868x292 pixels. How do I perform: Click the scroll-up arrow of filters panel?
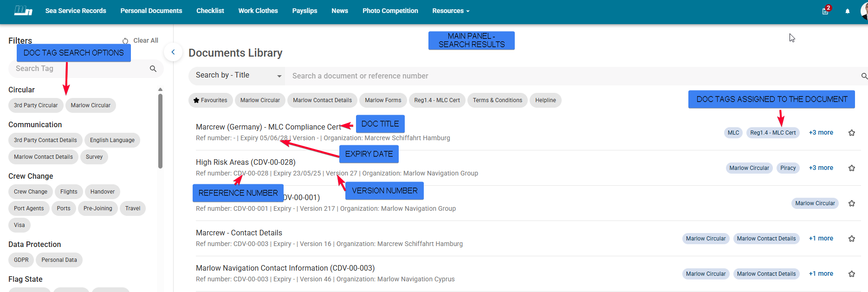[160, 89]
